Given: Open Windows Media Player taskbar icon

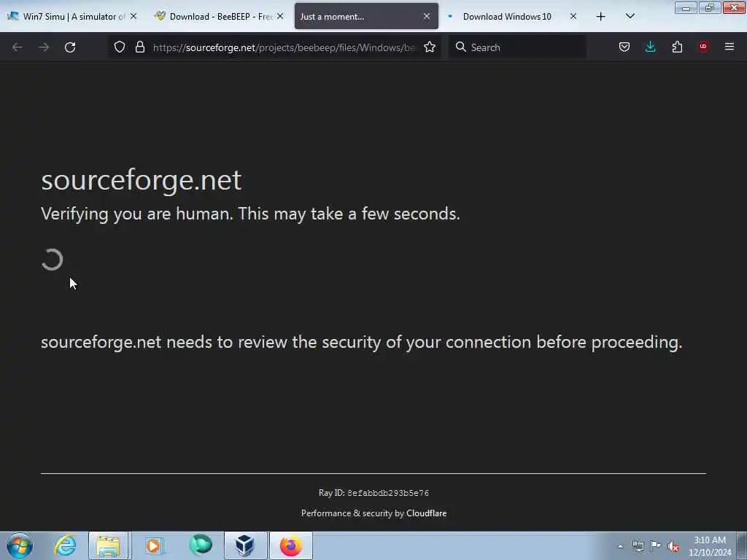Looking at the screenshot, I should (153, 545).
